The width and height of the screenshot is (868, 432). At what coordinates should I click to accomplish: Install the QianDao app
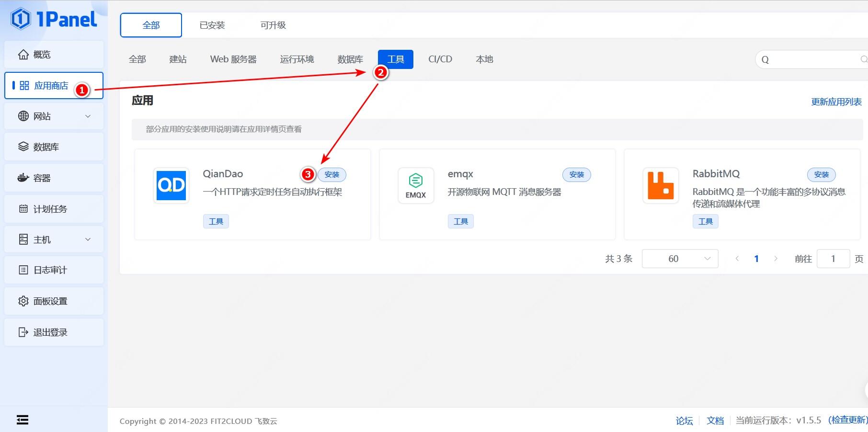[332, 175]
